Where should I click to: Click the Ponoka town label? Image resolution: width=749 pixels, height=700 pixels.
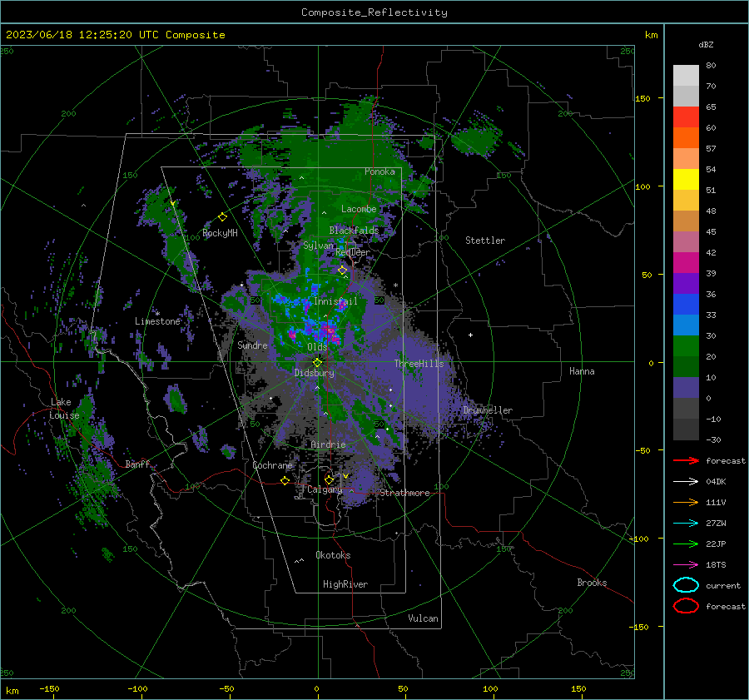379,171
